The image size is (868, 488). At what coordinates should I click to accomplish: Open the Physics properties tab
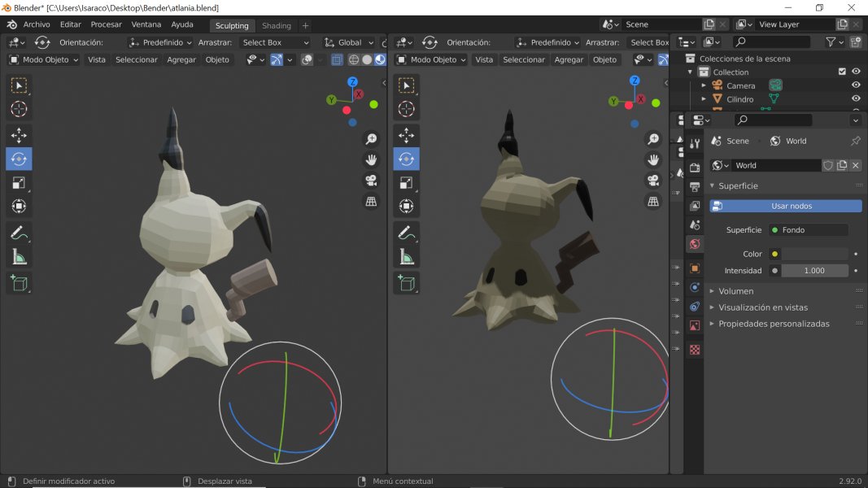(695, 287)
